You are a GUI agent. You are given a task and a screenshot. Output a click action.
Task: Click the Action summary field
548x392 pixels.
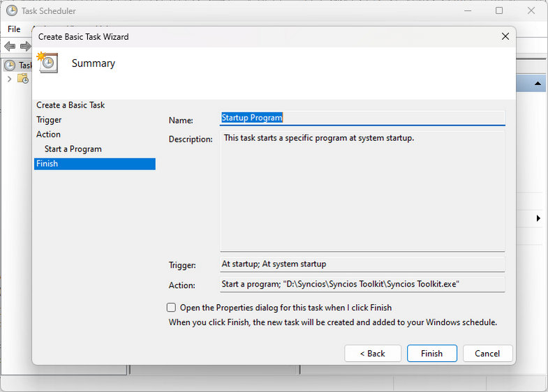(x=362, y=284)
